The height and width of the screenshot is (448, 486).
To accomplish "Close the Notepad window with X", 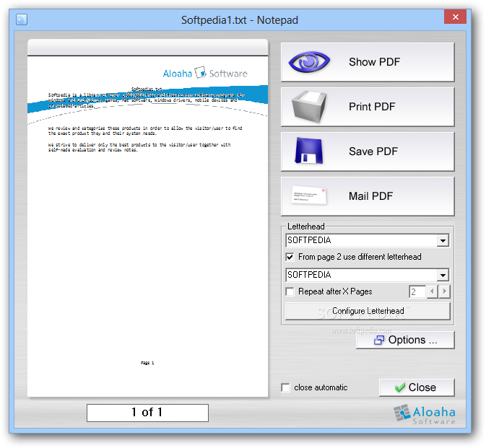I will pyautogui.click(x=455, y=17).
